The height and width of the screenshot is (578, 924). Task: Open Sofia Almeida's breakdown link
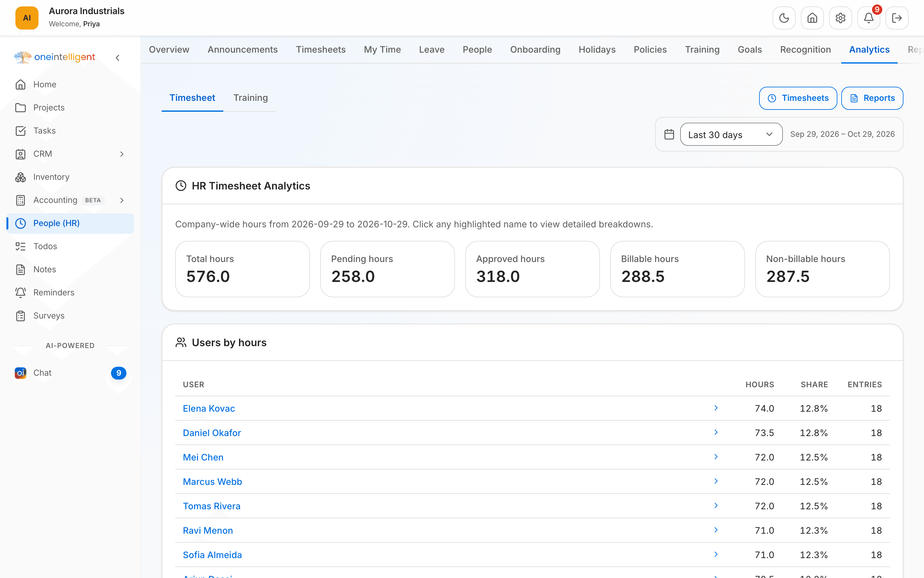212,555
